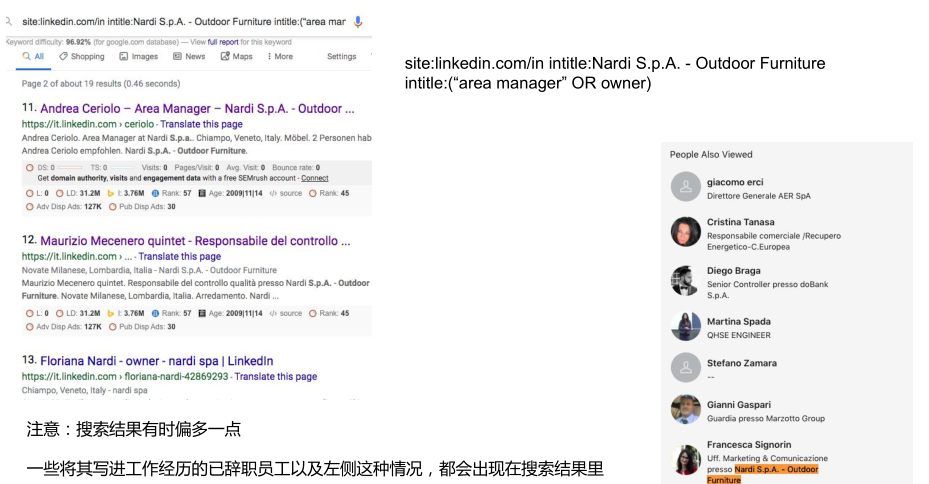Open the News tab
The width and height of the screenshot is (929, 484).
click(189, 56)
